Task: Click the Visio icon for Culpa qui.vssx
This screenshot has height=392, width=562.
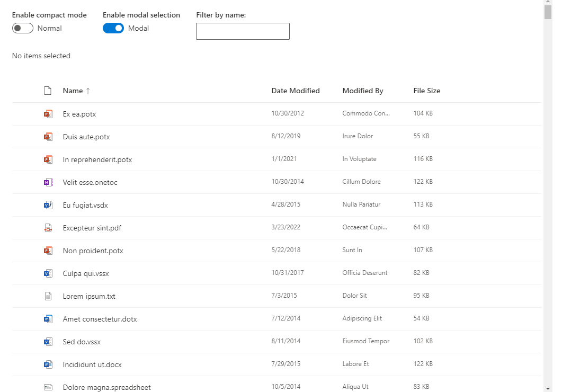Action: (48, 273)
